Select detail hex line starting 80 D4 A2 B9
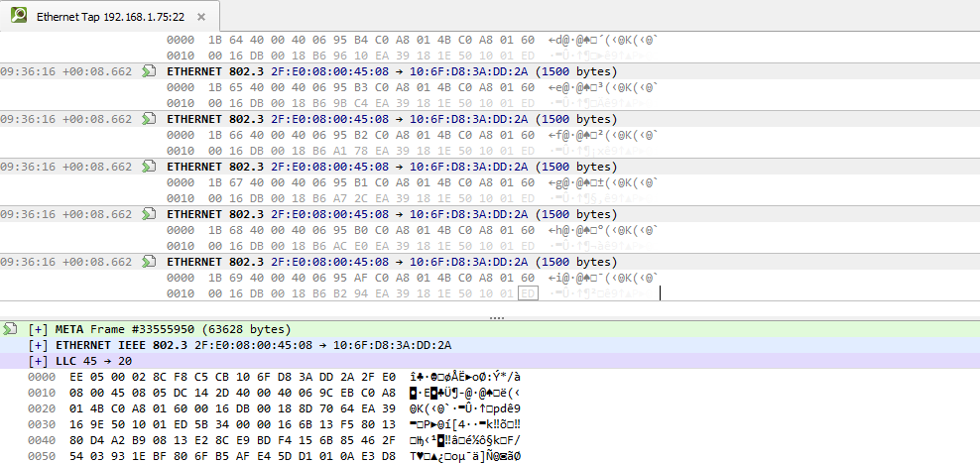Viewport: 980px width, 463px height. [275, 440]
